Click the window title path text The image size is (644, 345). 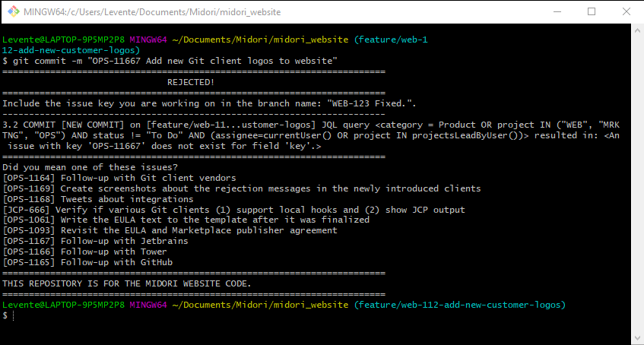(x=152, y=12)
